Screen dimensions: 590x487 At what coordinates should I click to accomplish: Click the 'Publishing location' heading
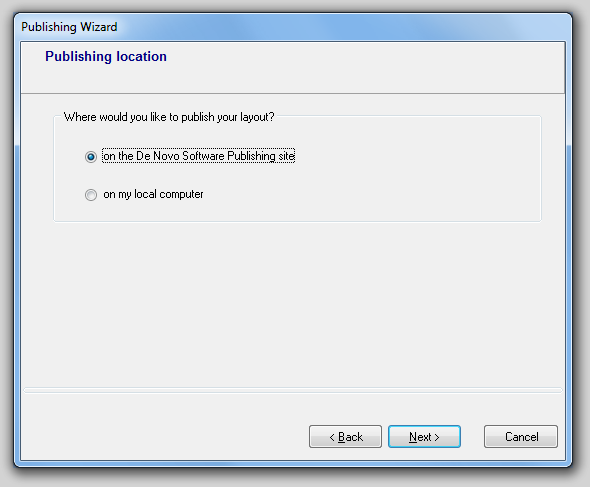[106, 56]
